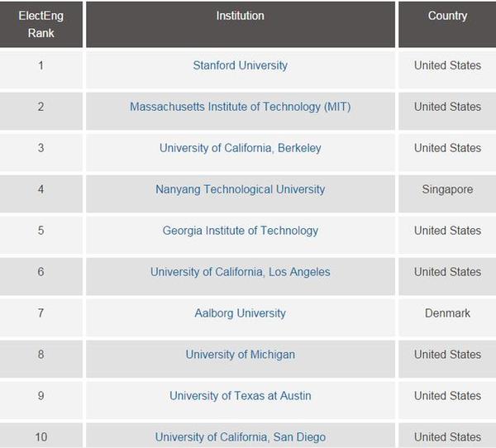Click the ElectEng Rank column header
This screenshot has height=448, width=496.
click(41, 24)
